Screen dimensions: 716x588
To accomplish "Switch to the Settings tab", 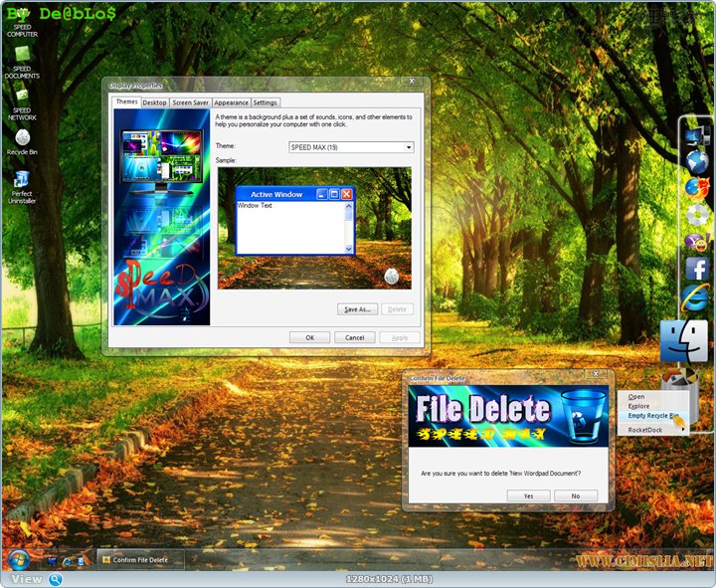I will [x=265, y=102].
